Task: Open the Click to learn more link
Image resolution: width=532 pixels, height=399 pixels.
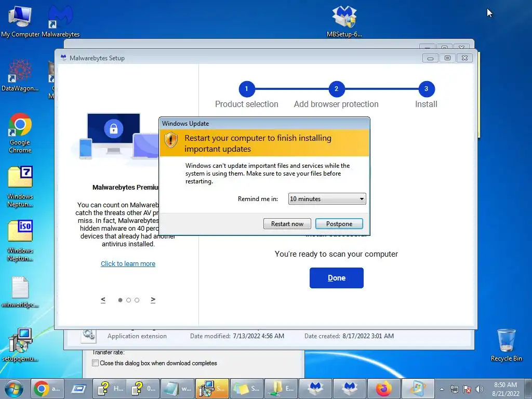Action: (x=128, y=263)
